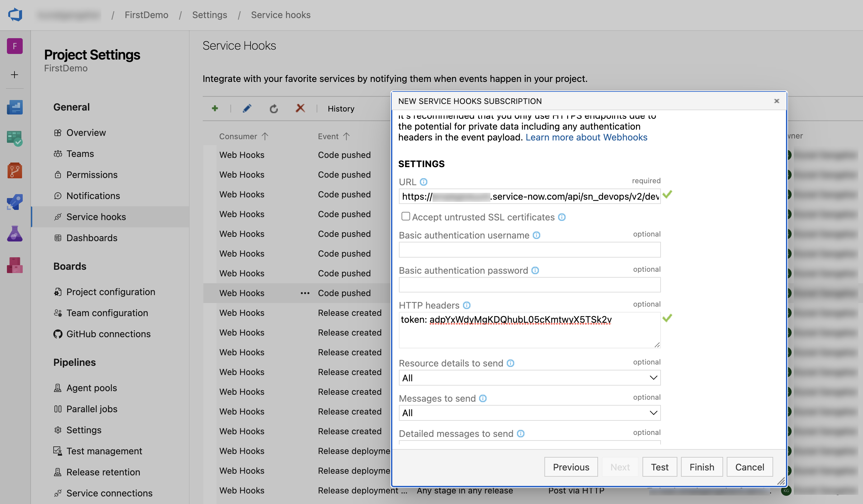Click the Basic authentication username field
863x504 pixels.
530,250
